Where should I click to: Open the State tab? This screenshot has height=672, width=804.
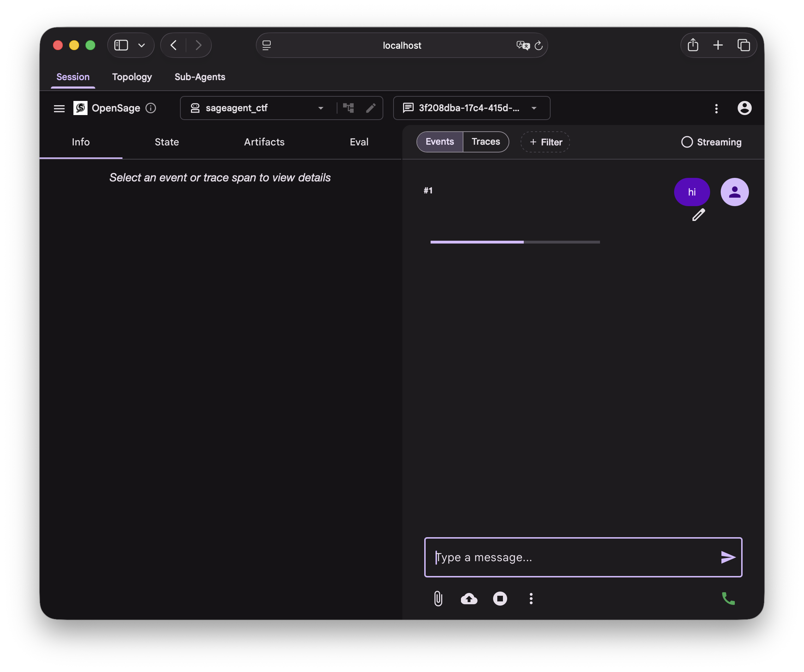coord(167,142)
